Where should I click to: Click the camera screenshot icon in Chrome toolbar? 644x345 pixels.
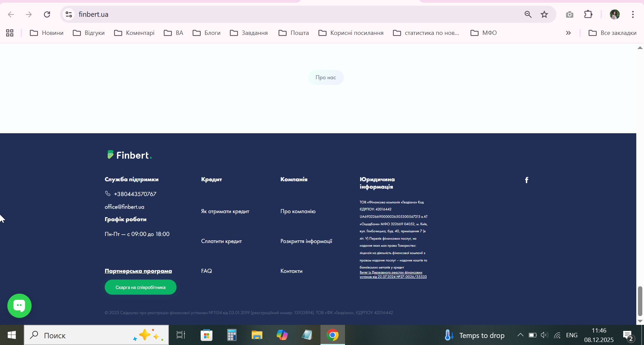569,14
